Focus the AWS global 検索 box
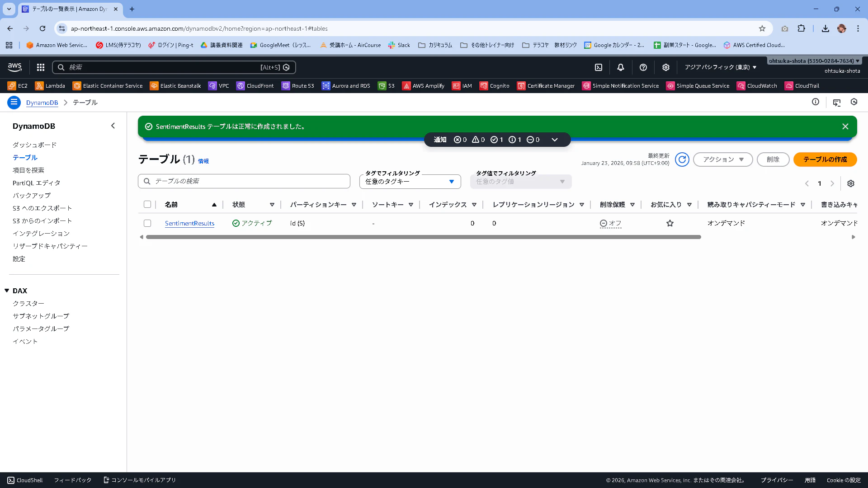Viewport: 868px width, 488px height. [x=174, y=67]
